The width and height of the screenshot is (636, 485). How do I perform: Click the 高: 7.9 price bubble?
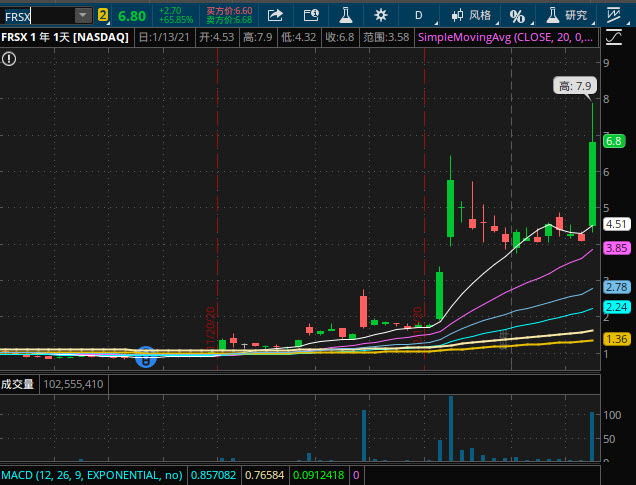point(575,86)
